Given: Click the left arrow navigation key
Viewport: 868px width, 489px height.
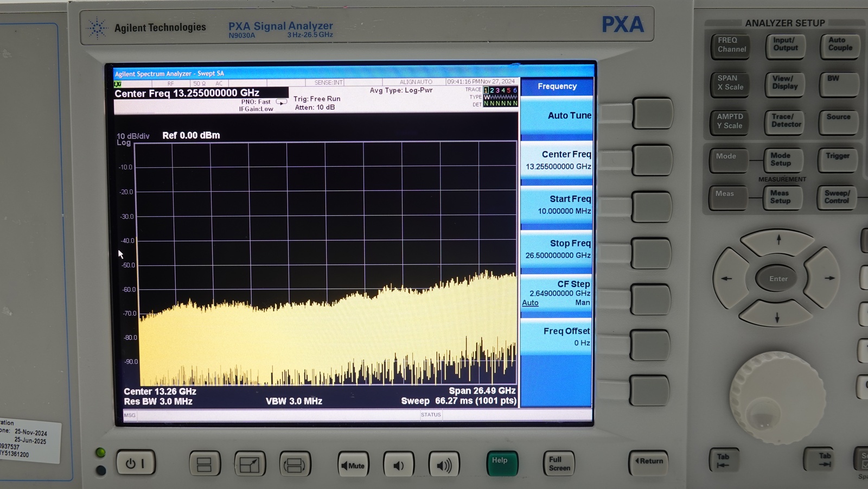Looking at the screenshot, I should click(x=730, y=278).
